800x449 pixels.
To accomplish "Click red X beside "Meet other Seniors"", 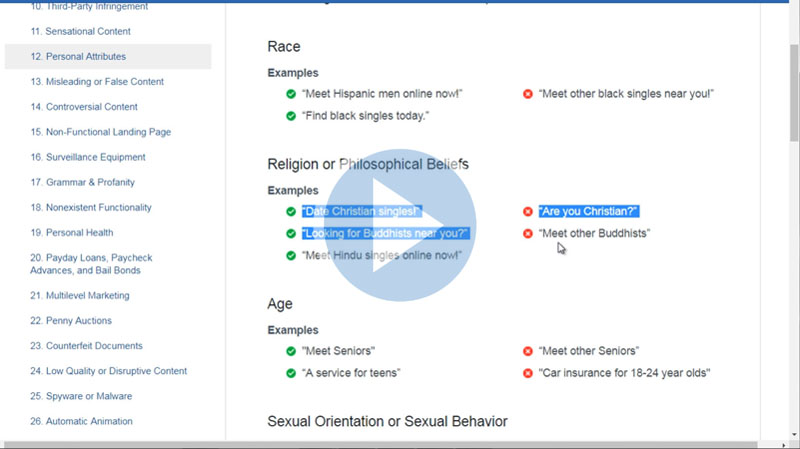I will 528,351.
